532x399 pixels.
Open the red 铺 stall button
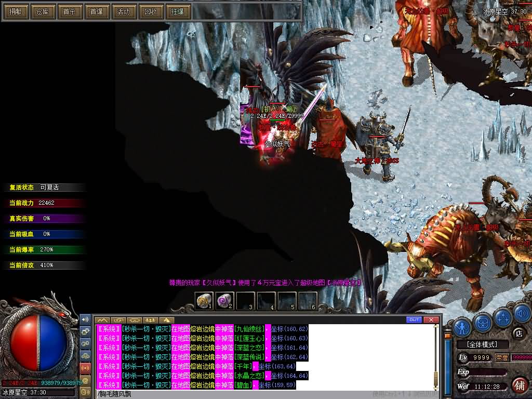click(x=519, y=385)
